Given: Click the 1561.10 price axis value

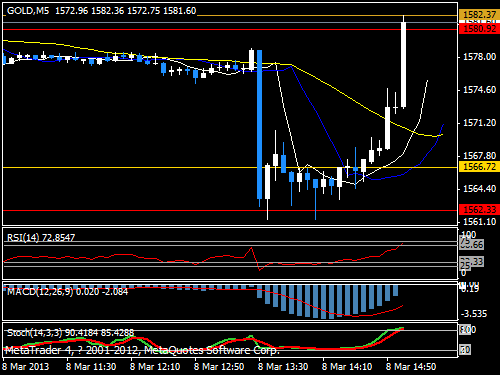Looking at the screenshot, I should click(x=479, y=221).
